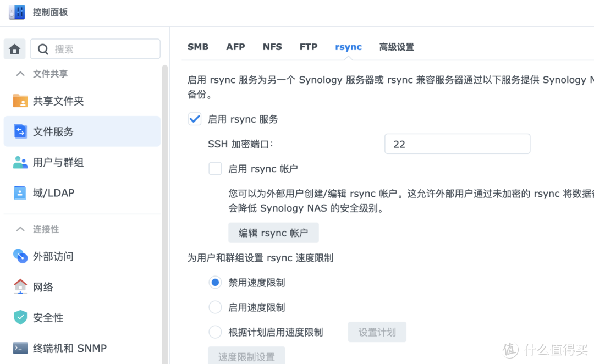Screen dimensions: 594x364
Task: Click the home icon above the search box
Action: click(x=14, y=49)
